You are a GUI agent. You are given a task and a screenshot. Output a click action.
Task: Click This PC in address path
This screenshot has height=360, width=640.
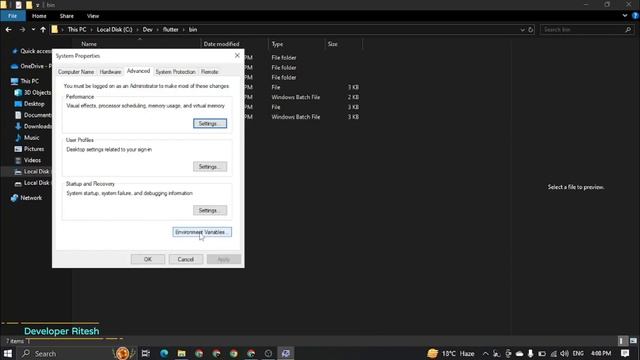[77, 29]
